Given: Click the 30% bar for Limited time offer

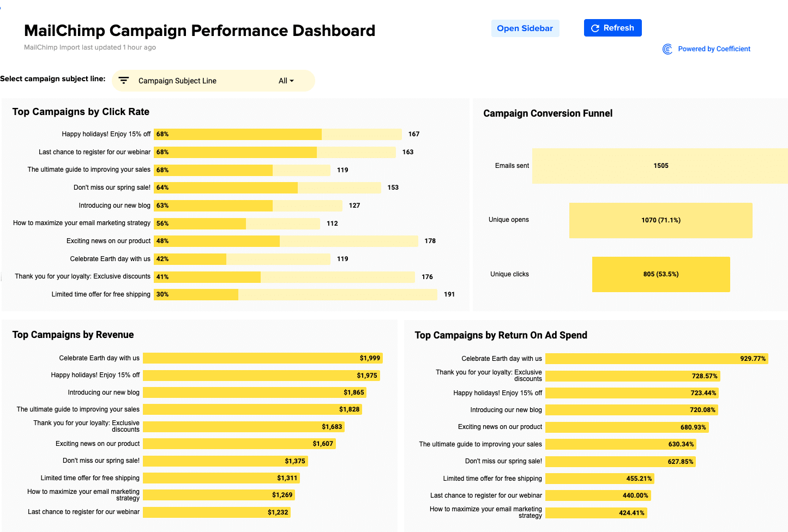Looking at the screenshot, I should coord(196,294).
